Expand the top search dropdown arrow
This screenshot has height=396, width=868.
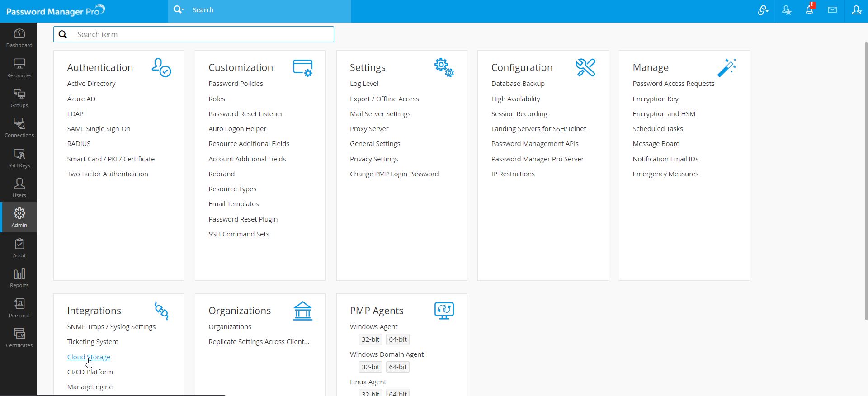(179, 9)
